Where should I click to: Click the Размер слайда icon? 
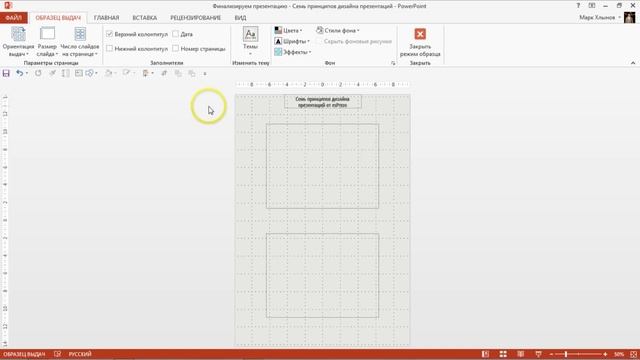(47, 34)
